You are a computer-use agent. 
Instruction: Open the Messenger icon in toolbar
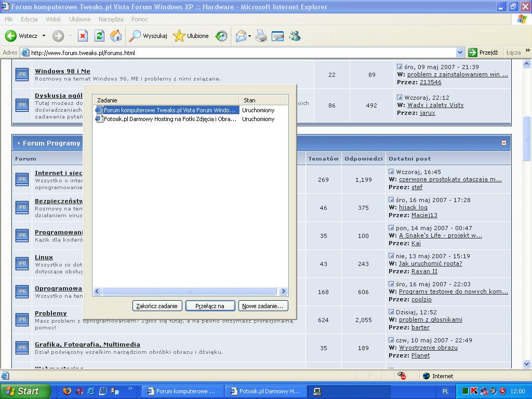[295, 36]
